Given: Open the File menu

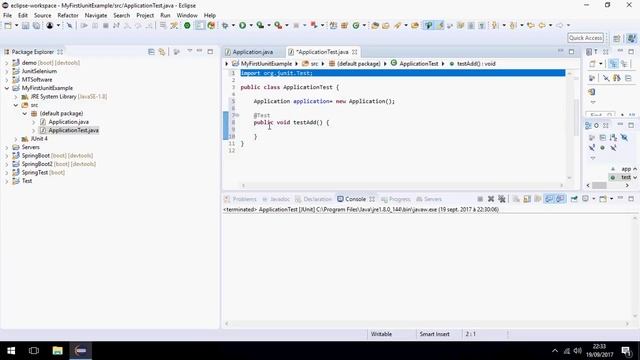Looking at the screenshot, I should [x=7, y=16].
